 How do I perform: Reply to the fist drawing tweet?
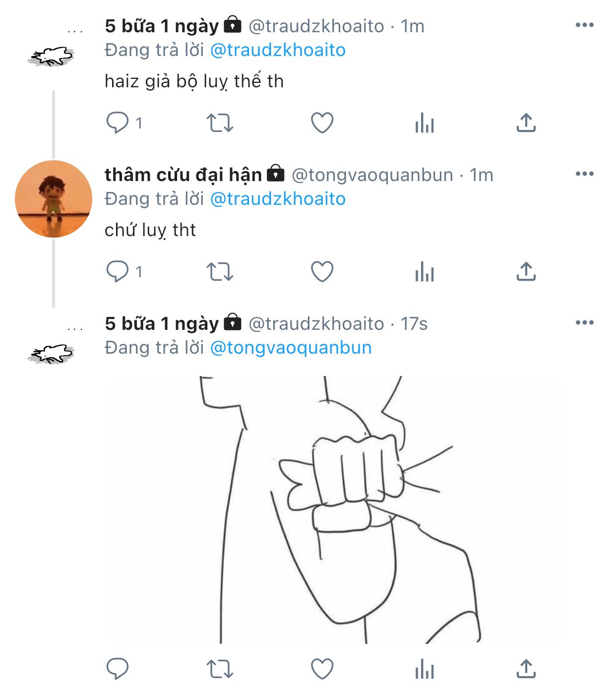pos(118,669)
